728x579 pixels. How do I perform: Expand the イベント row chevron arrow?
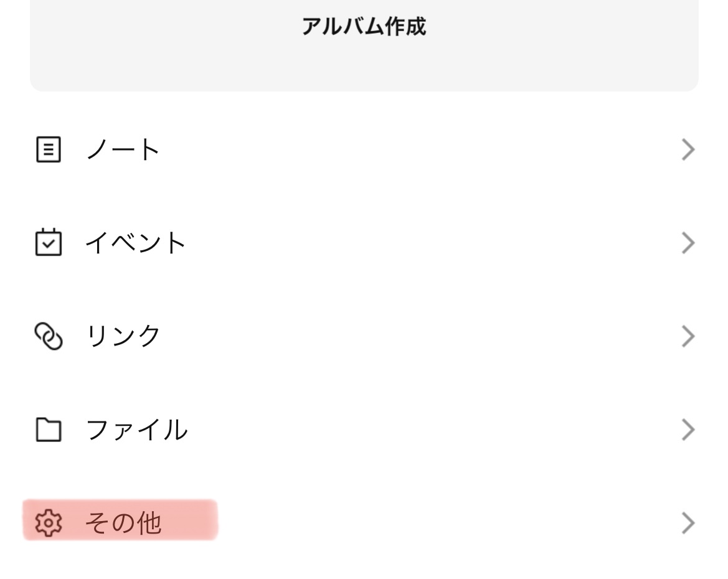point(688,243)
